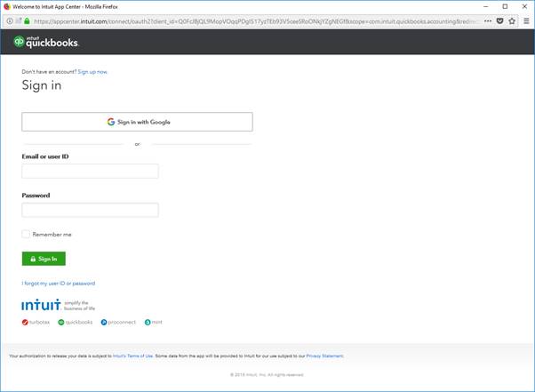
Task: Open Intuit's Terms of Use link
Action: pyautogui.click(x=132, y=356)
